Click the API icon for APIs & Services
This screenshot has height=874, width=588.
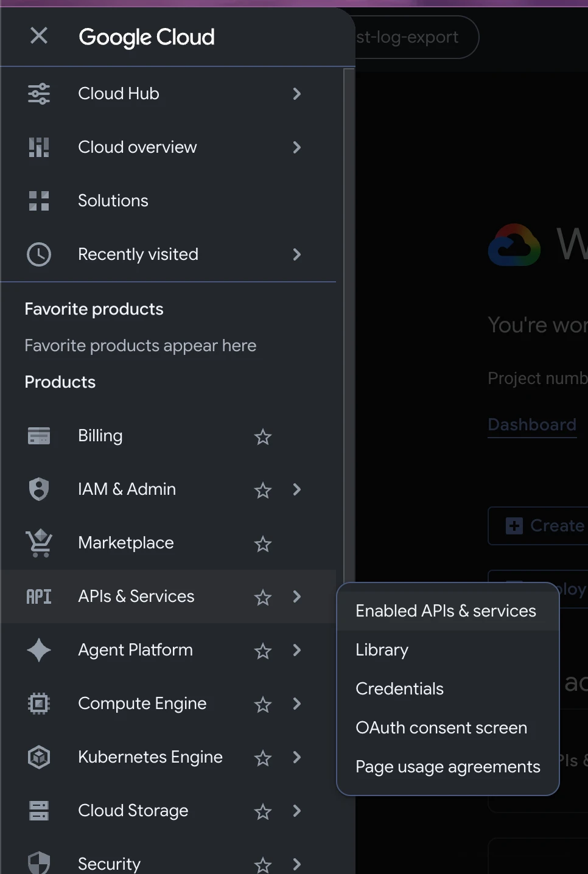pyautogui.click(x=39, y=596)
